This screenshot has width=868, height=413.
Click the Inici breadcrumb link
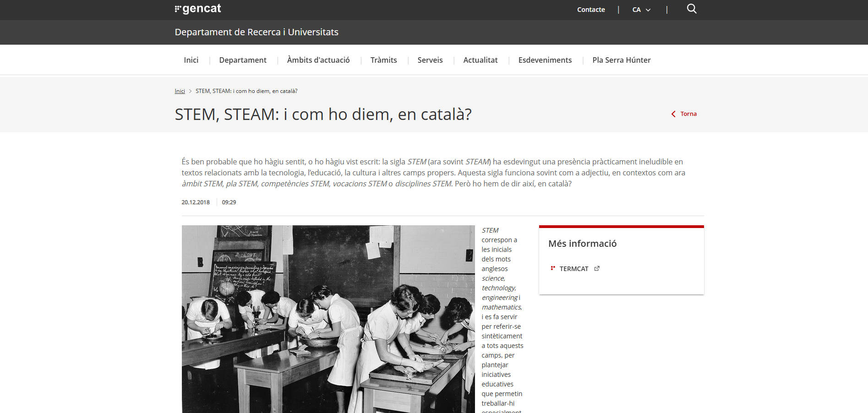pos(180,91)
